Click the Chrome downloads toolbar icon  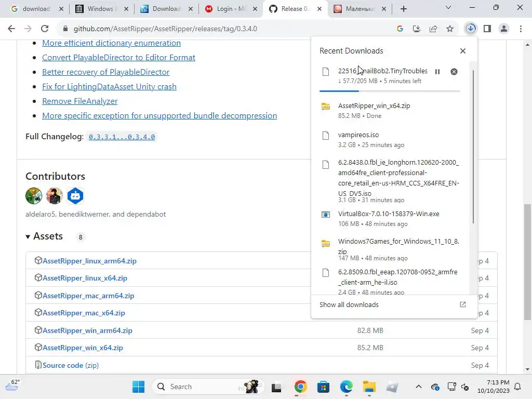tap(471, 29)
